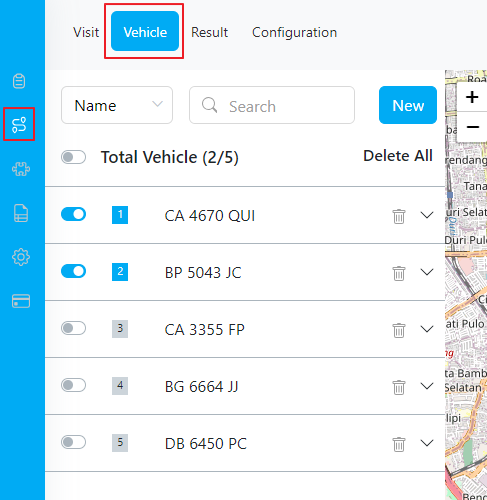Delete vehicle DB 6450 PC

pos(399,444)
